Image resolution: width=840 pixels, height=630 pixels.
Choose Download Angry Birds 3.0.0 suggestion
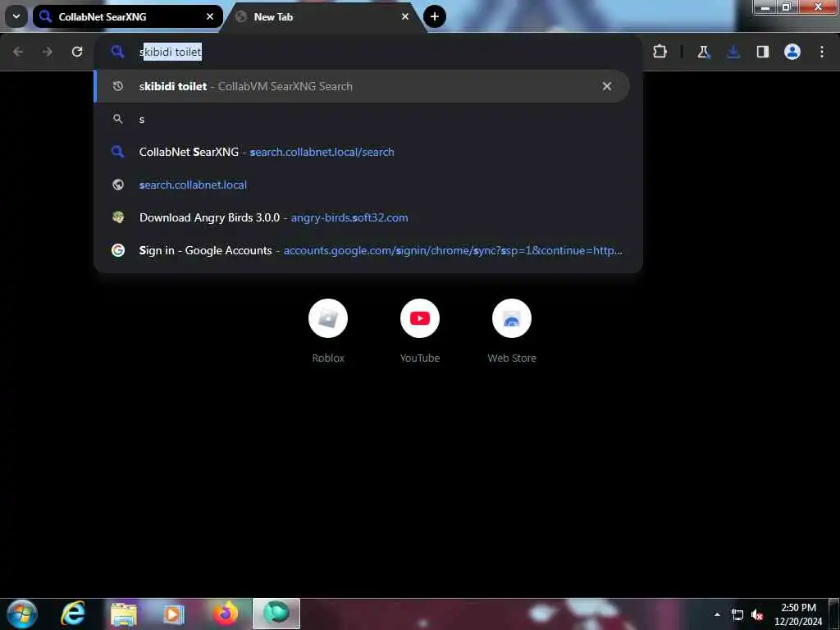pos(368,217)
